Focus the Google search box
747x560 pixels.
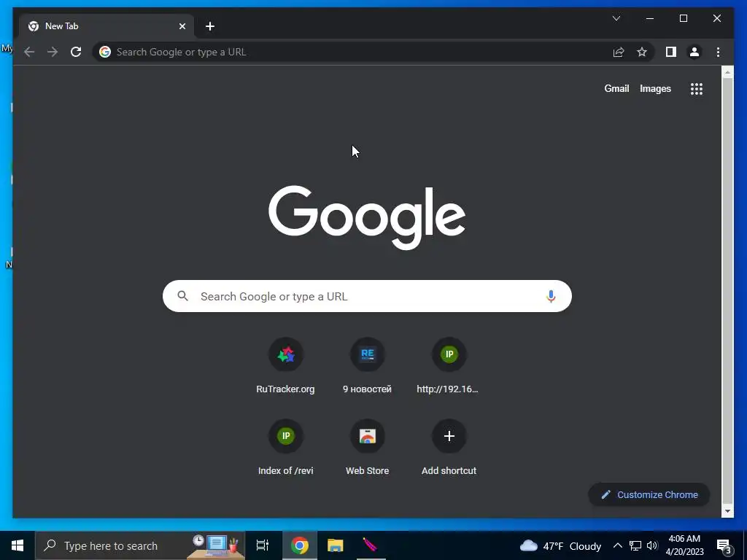tap(367, 296)
